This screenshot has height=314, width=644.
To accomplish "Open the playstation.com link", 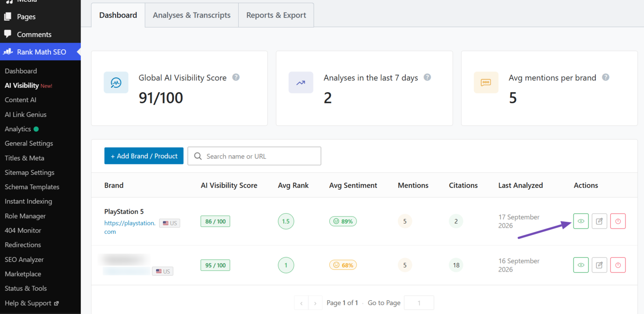I will point(130,227).
